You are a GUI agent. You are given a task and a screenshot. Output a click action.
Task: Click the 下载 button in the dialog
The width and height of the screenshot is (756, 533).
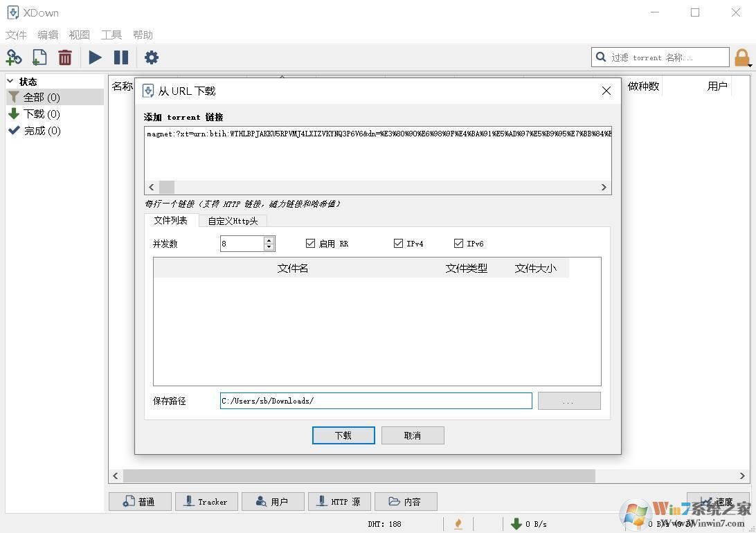coord(343,435)
